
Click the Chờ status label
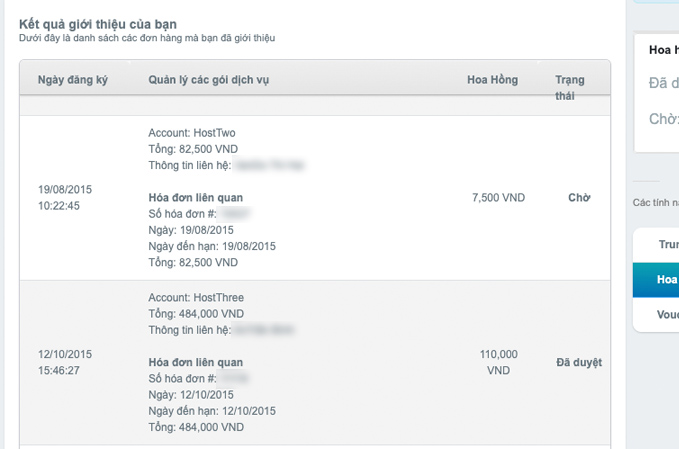click(x=579, y=198)
